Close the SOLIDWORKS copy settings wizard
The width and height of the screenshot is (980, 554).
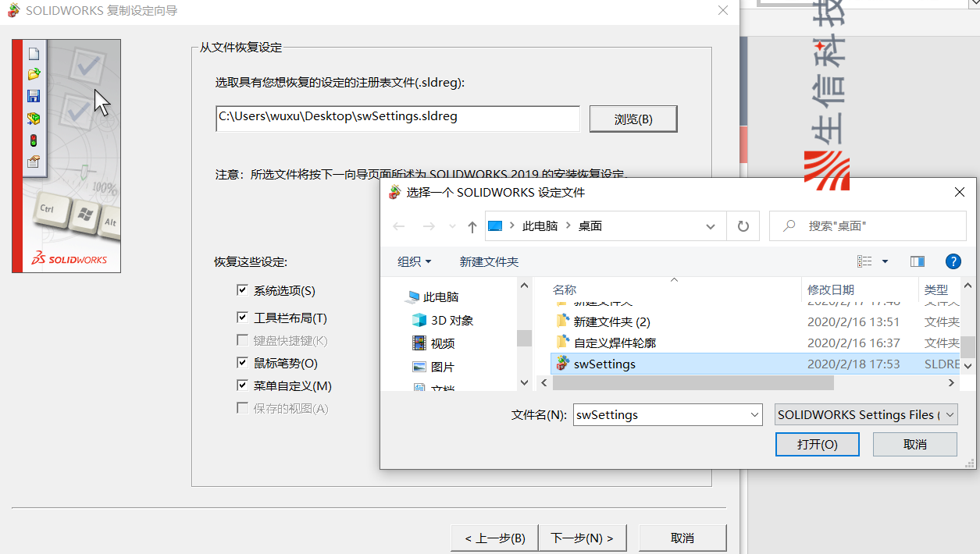point(723,10)
